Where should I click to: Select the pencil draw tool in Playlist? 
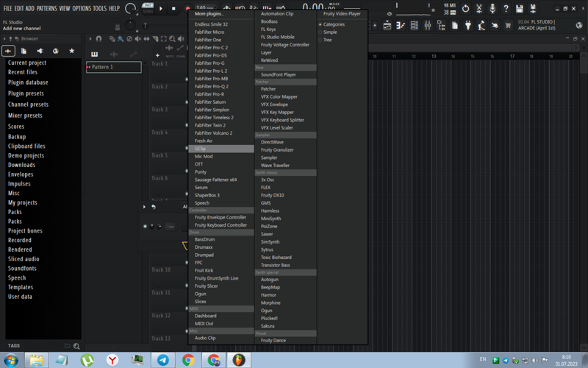tap(112, 39)
